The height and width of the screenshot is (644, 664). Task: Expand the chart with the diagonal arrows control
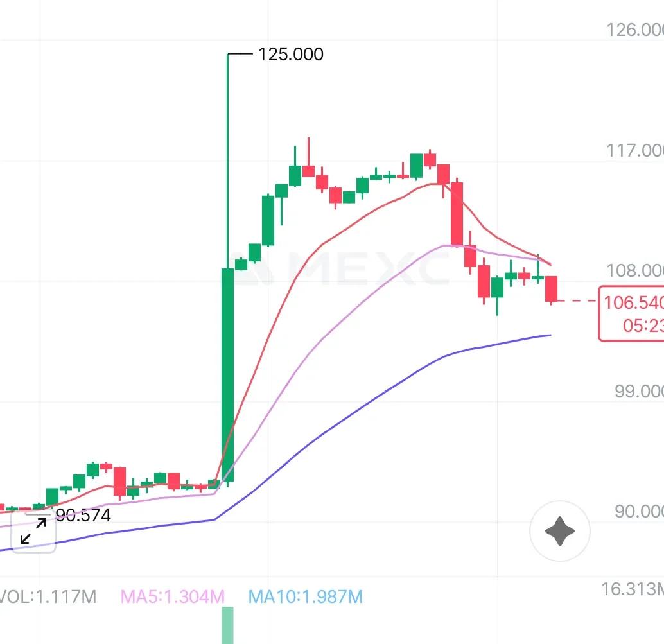[x=32, y=531]
